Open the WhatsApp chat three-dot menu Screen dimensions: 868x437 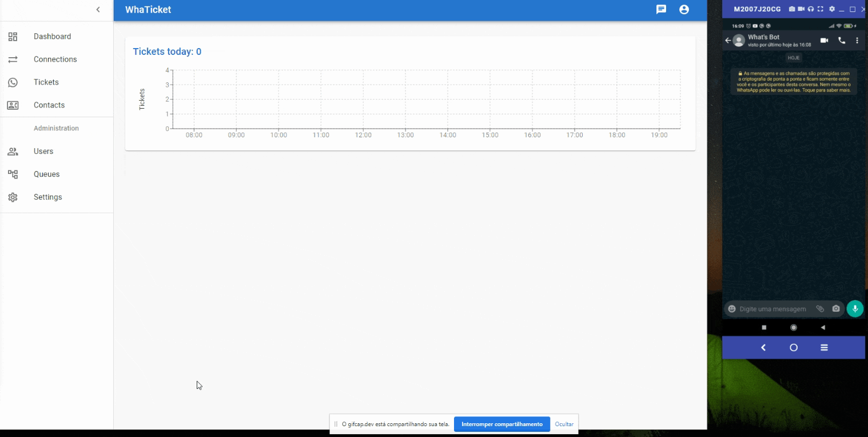coord(857,41)
